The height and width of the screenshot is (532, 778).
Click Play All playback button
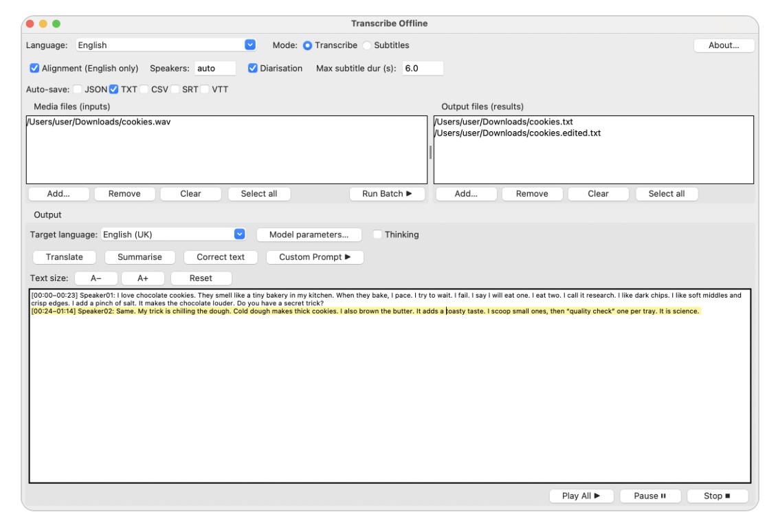[581, 496]
